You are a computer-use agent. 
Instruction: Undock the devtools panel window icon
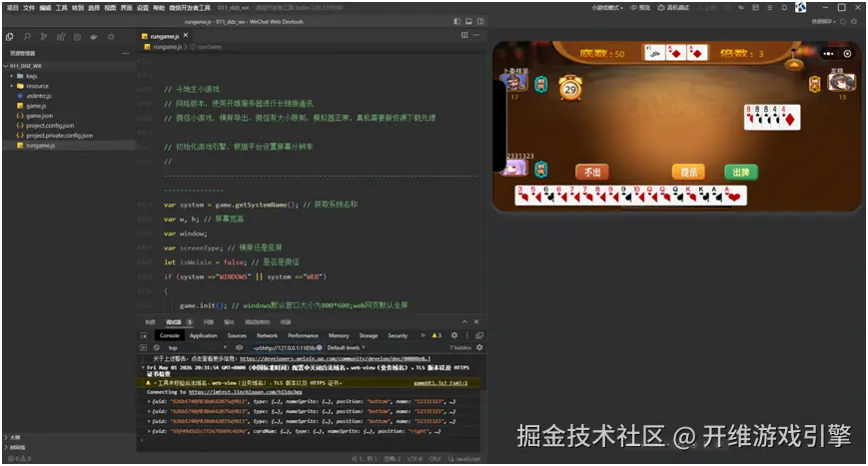pos(479,335)
